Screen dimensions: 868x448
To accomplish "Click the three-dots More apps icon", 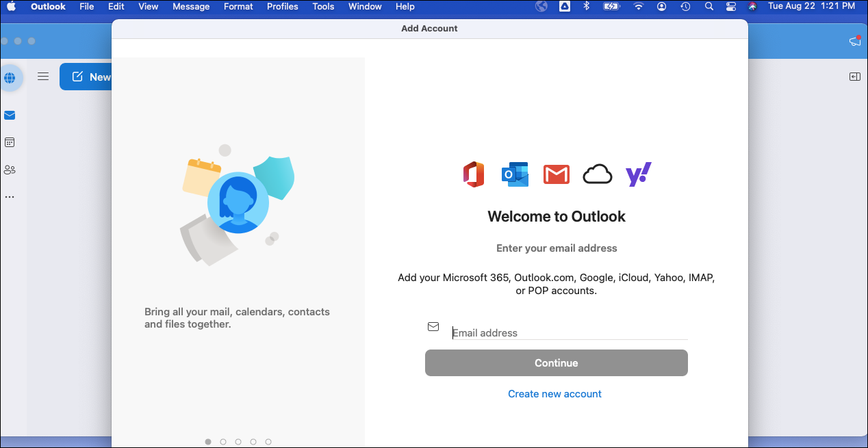I will [10, 197].
